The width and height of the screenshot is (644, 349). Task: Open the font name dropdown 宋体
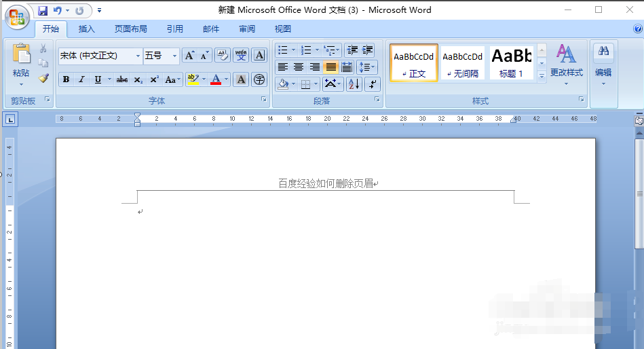tap(138, 56)
